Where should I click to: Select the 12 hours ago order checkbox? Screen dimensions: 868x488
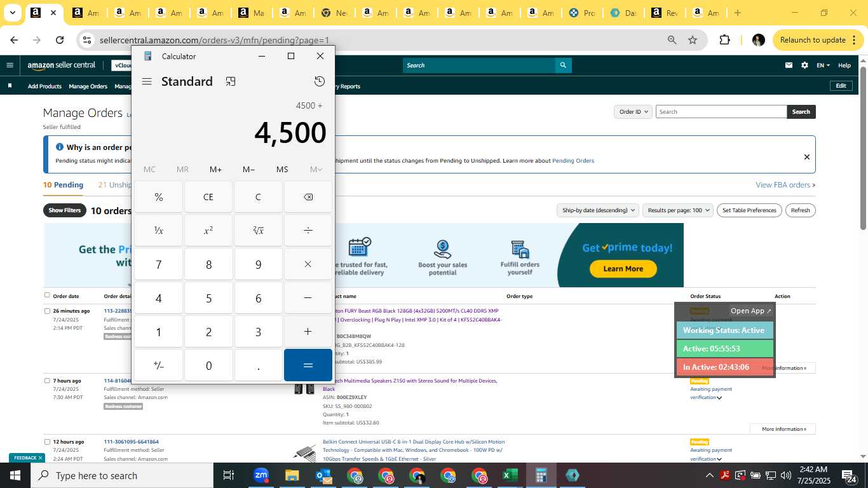tap(47, 442)
